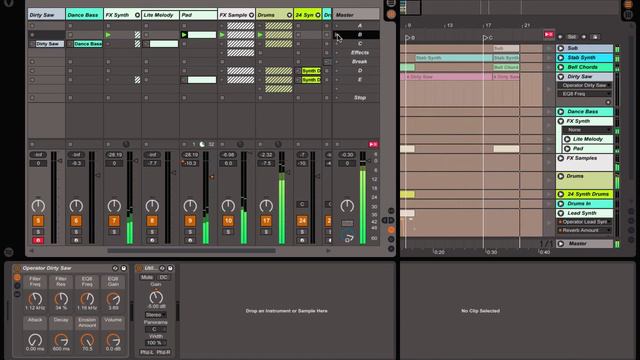Toggle the Operator Dirty Saw device activator

(x=17, y=268)
